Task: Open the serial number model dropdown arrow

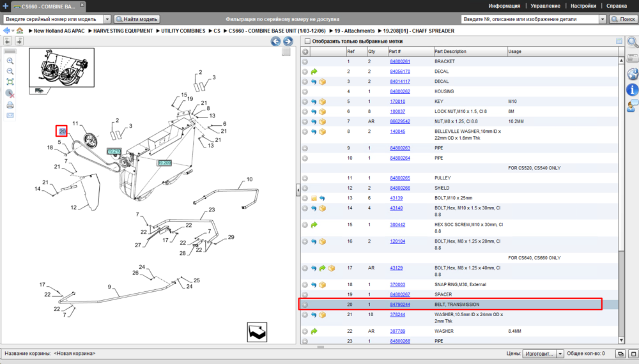Action: pos(107,19)
